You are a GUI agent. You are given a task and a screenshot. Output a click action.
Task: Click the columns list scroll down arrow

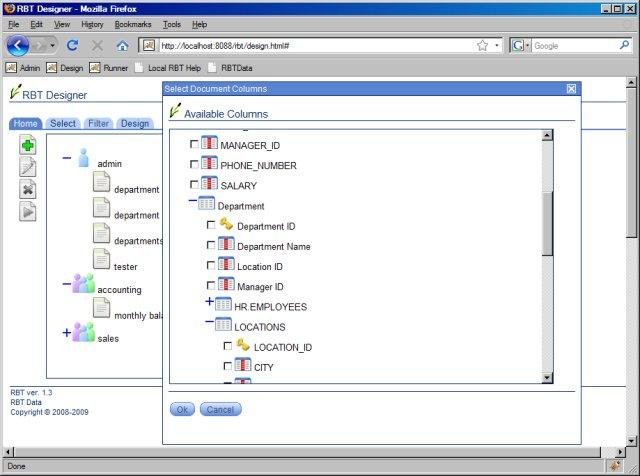[x=547, y=378]
